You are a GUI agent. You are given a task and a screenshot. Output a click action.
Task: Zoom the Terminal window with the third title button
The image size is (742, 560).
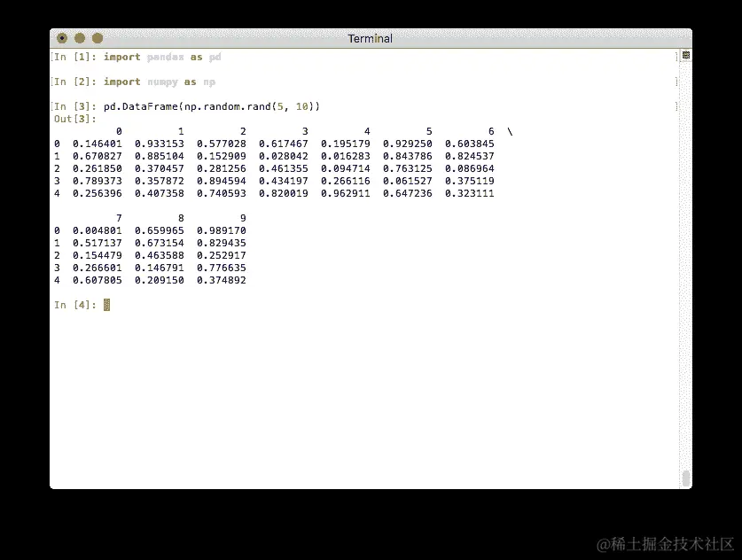click(x=97, y=38)
